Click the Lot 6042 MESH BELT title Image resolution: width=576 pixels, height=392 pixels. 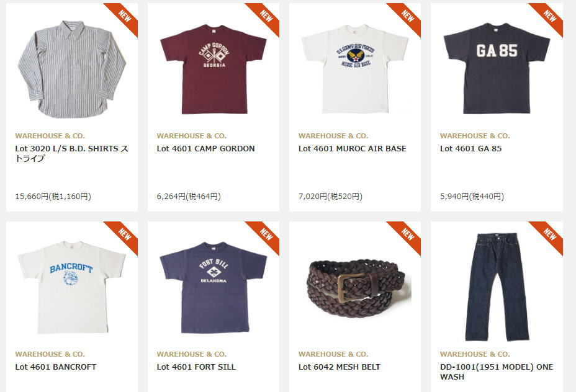[339, 367]
